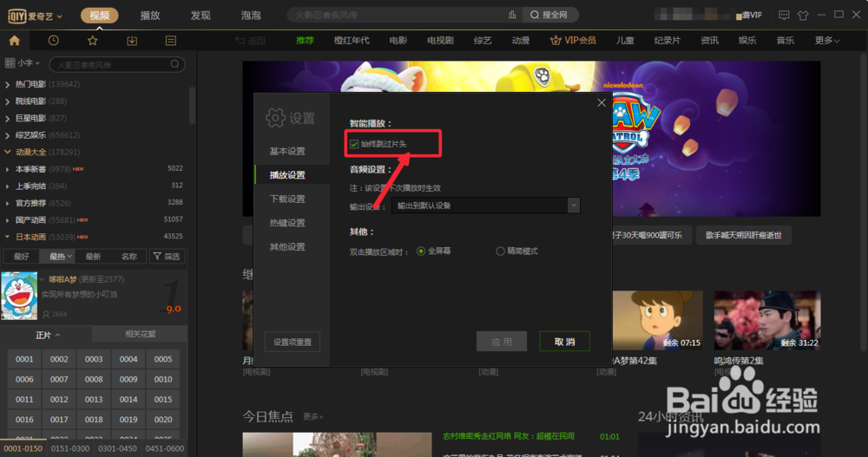Open 鸣鸿传第2集 video thumbnail
The image size is (868, 457).
(x=767, y=320)
